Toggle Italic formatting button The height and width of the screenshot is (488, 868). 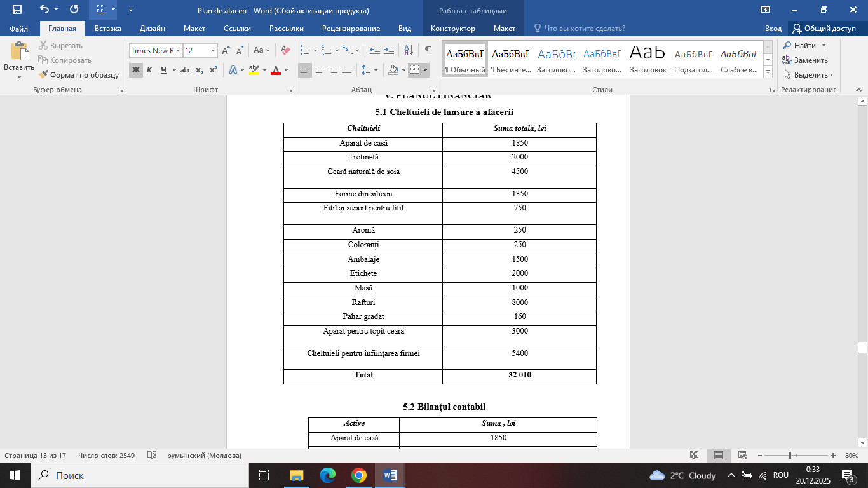point(149,70)
